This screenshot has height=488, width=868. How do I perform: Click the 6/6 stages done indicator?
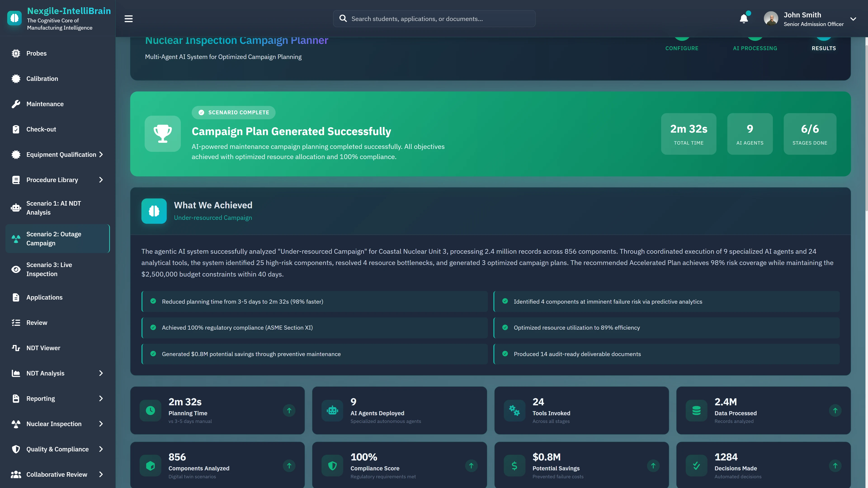[x=810, y=134]
